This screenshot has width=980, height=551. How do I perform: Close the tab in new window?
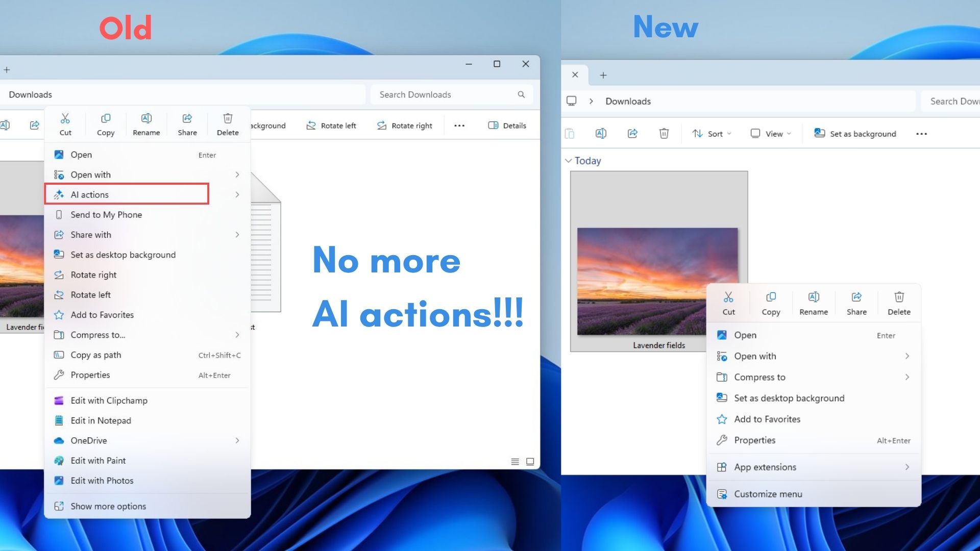(575, 74)
